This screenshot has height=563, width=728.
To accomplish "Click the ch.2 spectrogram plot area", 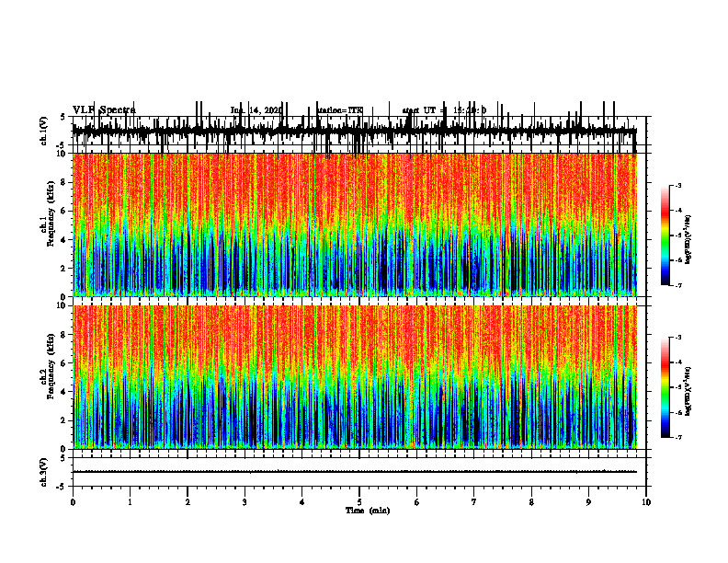I will [355, 377].
